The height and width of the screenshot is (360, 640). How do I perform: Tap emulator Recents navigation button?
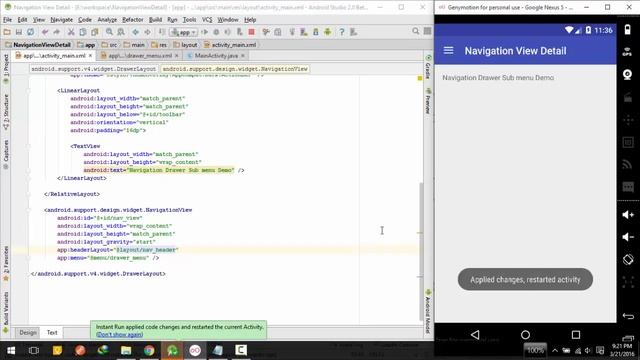(x=576, y=335)
